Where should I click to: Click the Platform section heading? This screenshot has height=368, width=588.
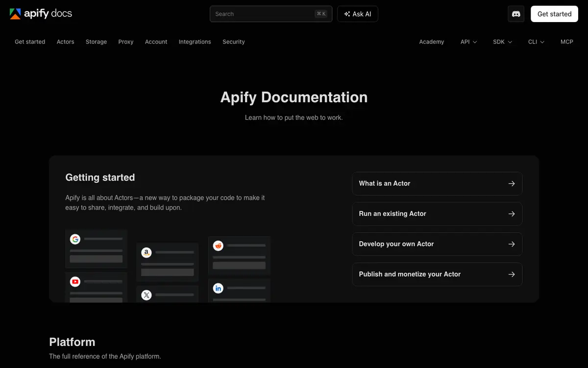[72, 342]
